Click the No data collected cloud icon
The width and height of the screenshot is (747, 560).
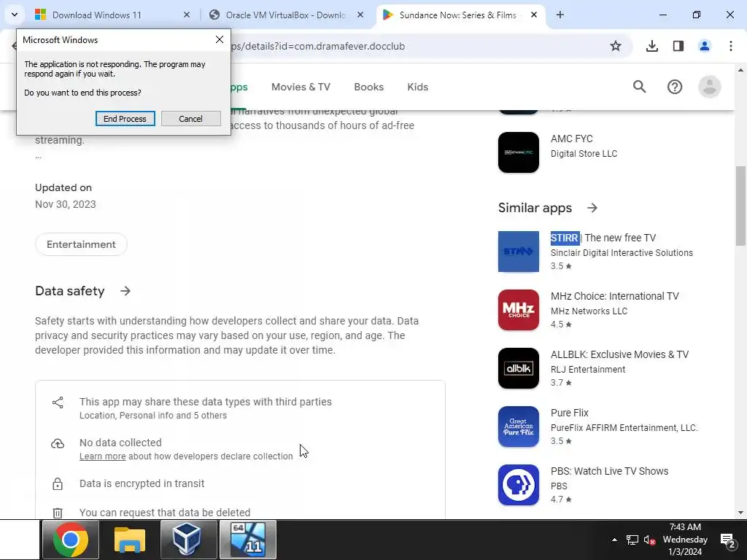(58, 443)
